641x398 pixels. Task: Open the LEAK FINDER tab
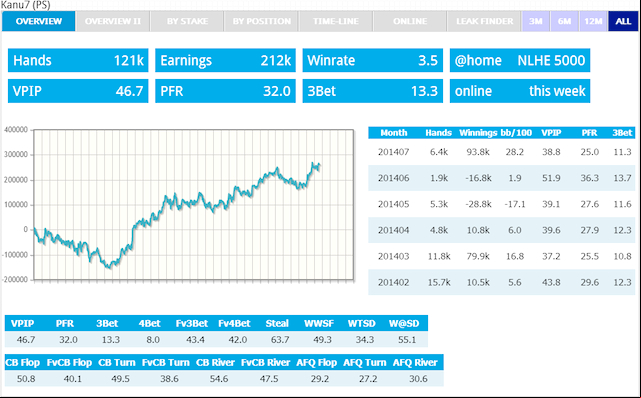point(484,21)
